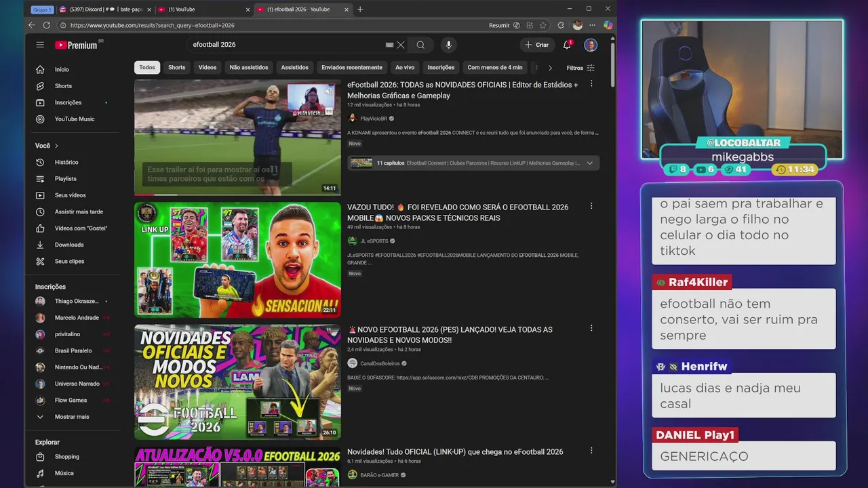Start voice search with the microphone
This screenshot has width=868, height=488.
click(x=448, y=45)
